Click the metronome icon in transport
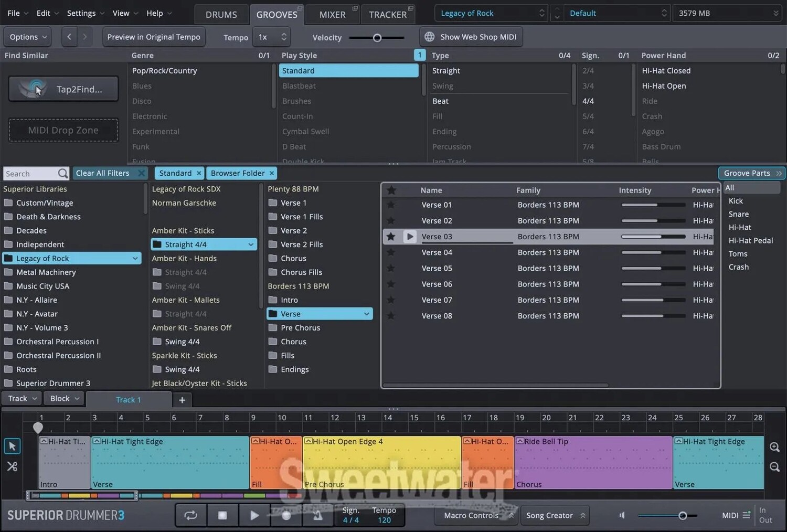This screenshot has height=532, width=787. pos(317,515)
